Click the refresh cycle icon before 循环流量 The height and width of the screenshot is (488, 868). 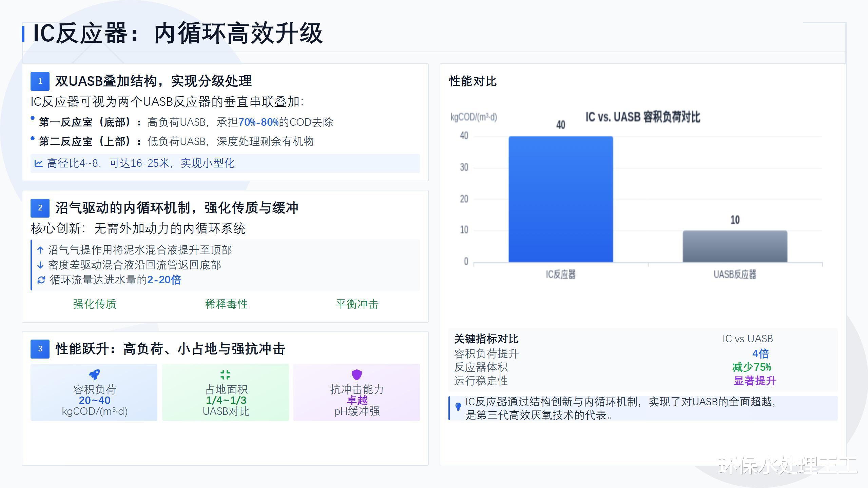[x=41, y=280]
